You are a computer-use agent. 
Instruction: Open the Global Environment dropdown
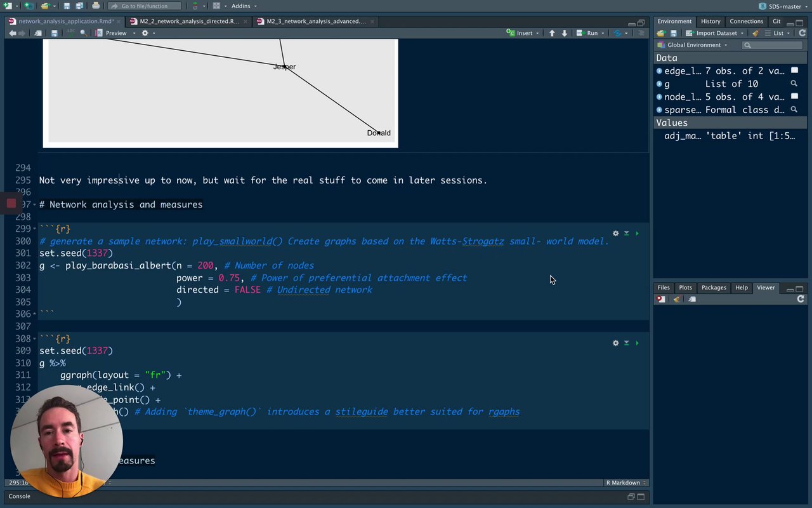(x=692, y=45)
